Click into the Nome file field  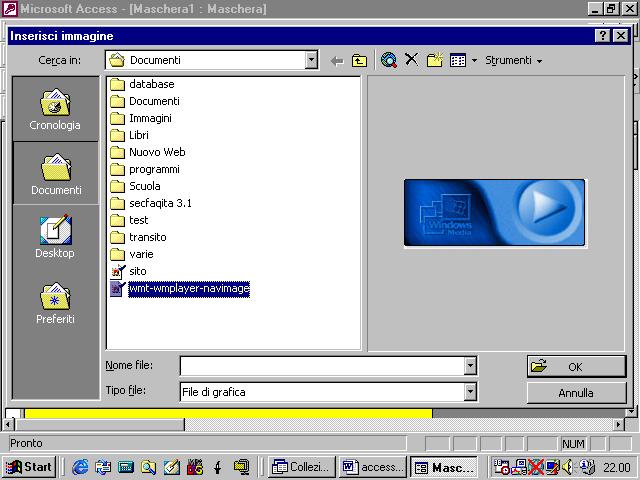tap(322, 366)
